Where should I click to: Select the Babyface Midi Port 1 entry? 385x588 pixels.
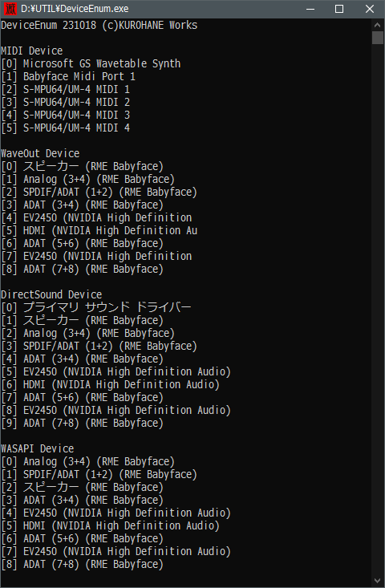click(x=68, y=76)
